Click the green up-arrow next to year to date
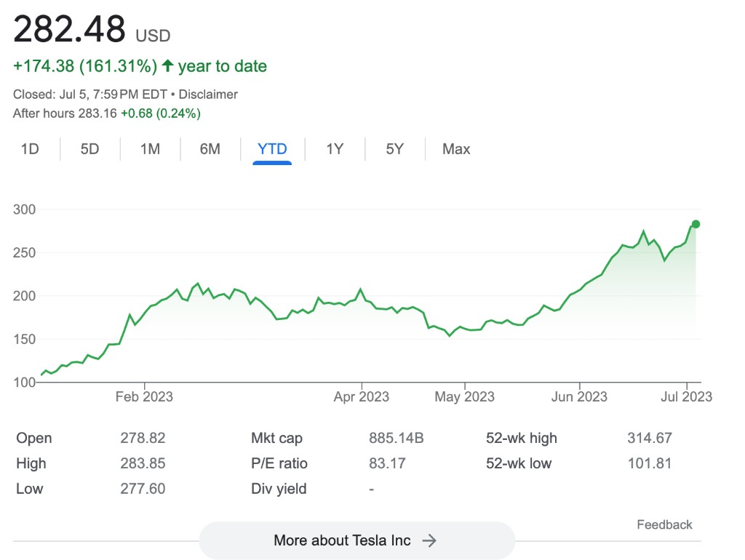Image resolution: width=745 pixels, height=560 pixels. pos(167,65)
